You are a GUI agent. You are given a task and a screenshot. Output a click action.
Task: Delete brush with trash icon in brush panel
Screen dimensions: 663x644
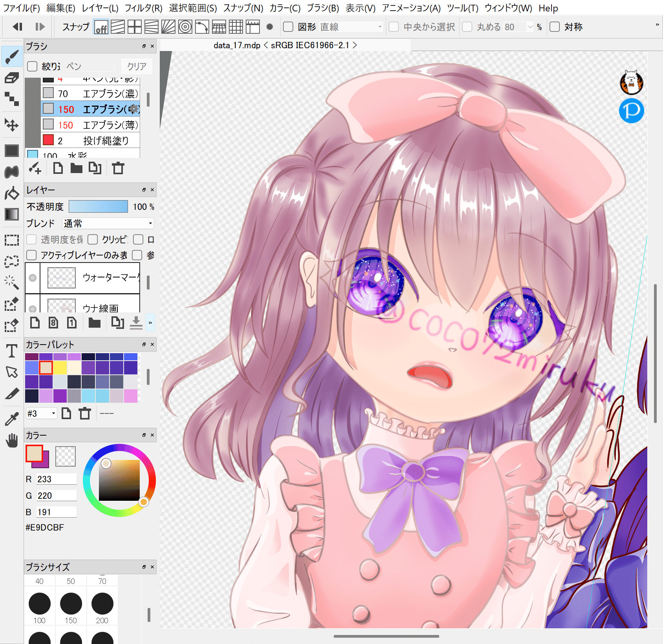118,168
